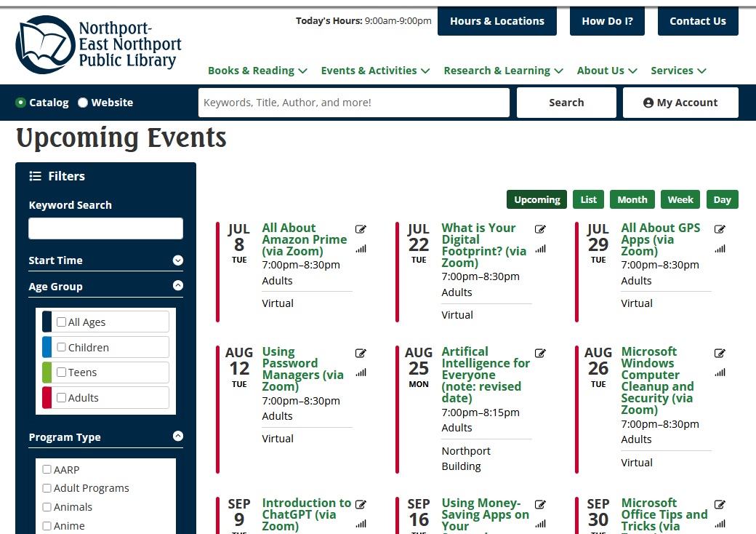This screenshot has width=756, height=534.
Task: Click the registration icon for Microsoft Windows Computer Cleanup
Action: 720,353
